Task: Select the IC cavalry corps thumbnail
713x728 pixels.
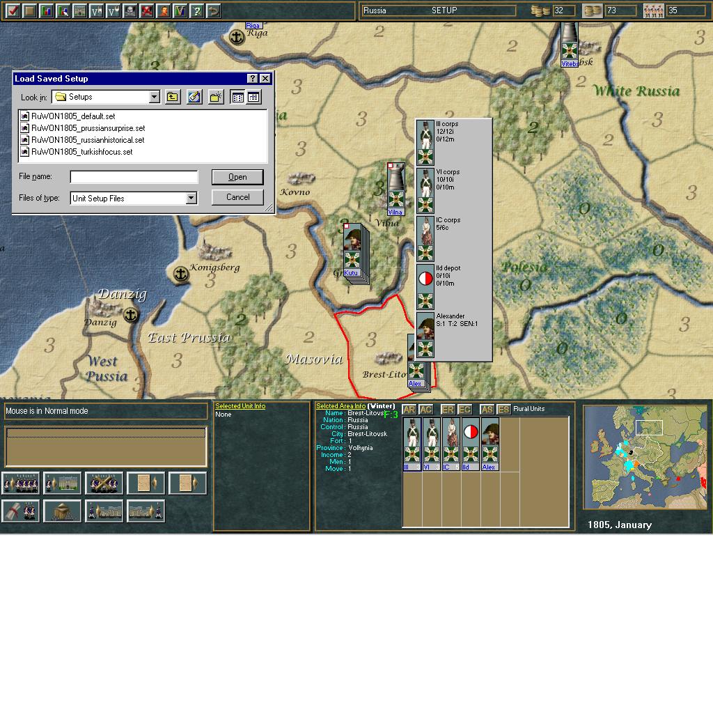Action: click(451, 444)
